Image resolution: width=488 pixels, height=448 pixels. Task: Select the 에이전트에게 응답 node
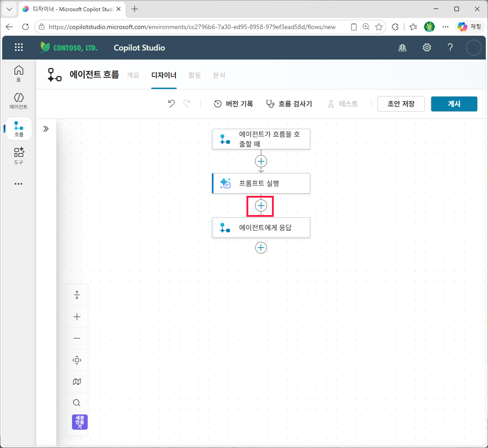(261, 228)
